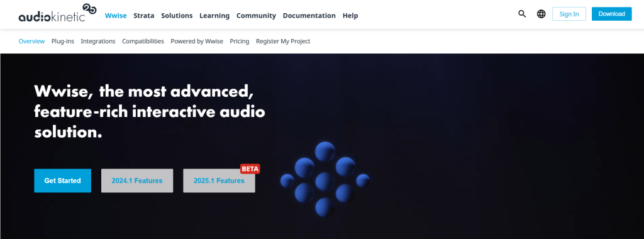Click the Sign In button
The image size is (644, 239).
pos(569,14)
